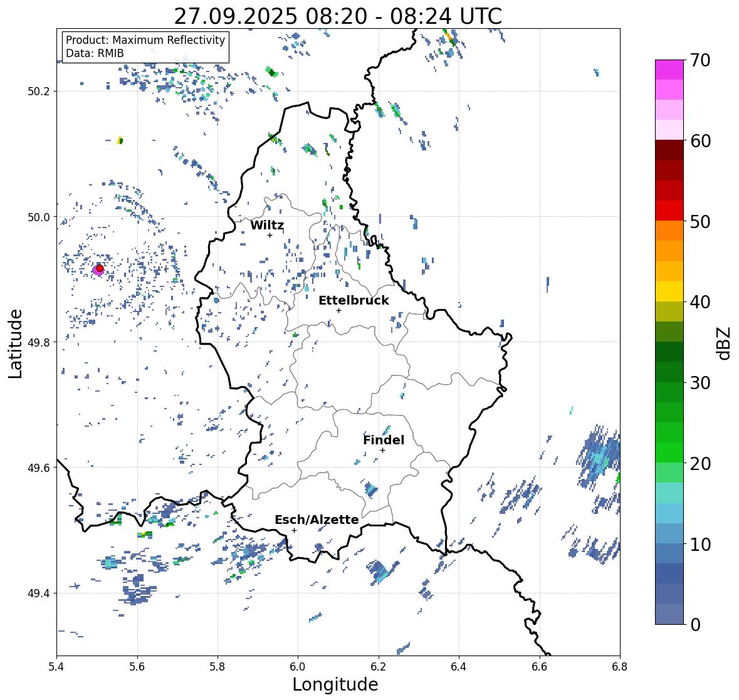Click the latitude tick 50.0

click(x=39, y=217)
